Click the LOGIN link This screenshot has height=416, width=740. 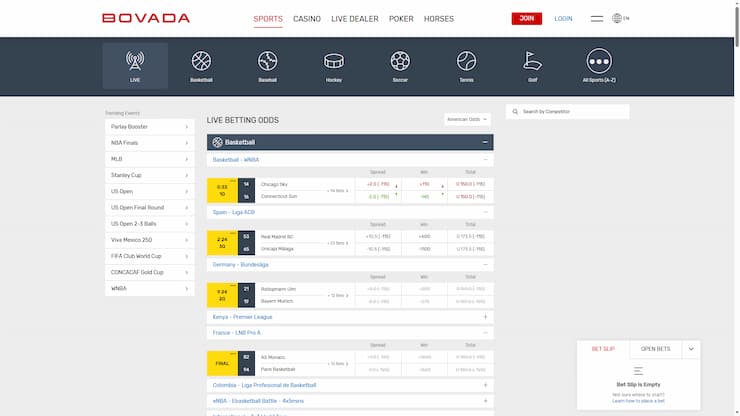click(563, 18)
